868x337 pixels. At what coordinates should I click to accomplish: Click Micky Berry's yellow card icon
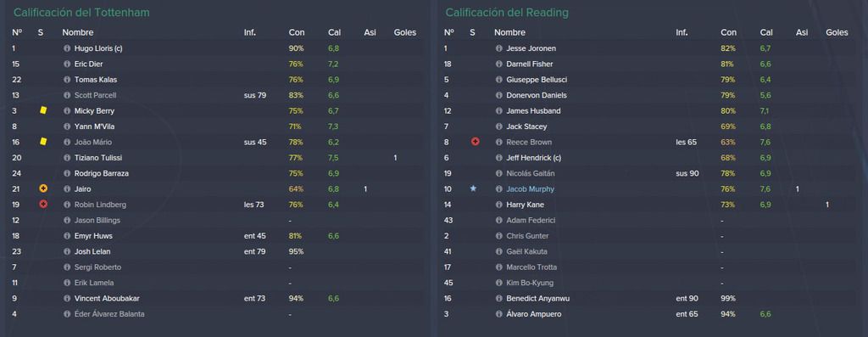tap(43, 111)
